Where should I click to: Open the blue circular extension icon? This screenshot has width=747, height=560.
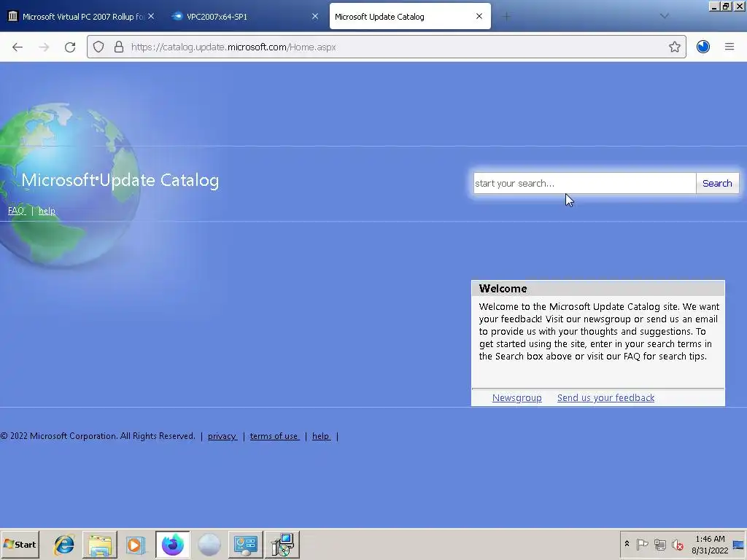pos(703,47)
